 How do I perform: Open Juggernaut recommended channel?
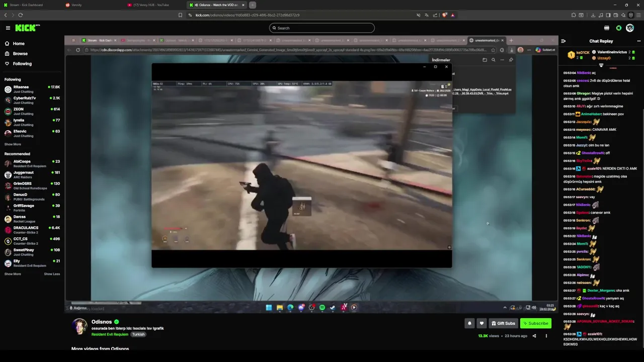pos(32,175)
